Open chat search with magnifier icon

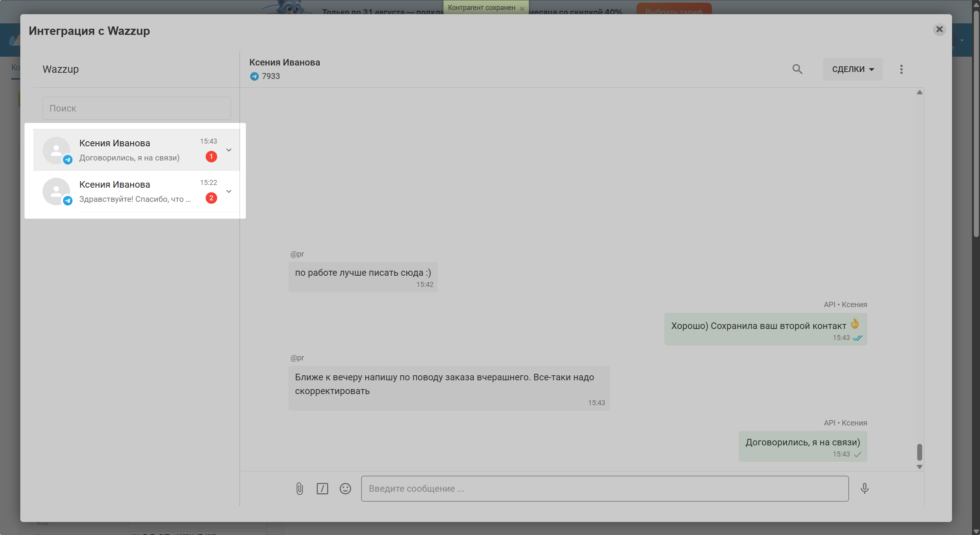click(x=797, y=69)
